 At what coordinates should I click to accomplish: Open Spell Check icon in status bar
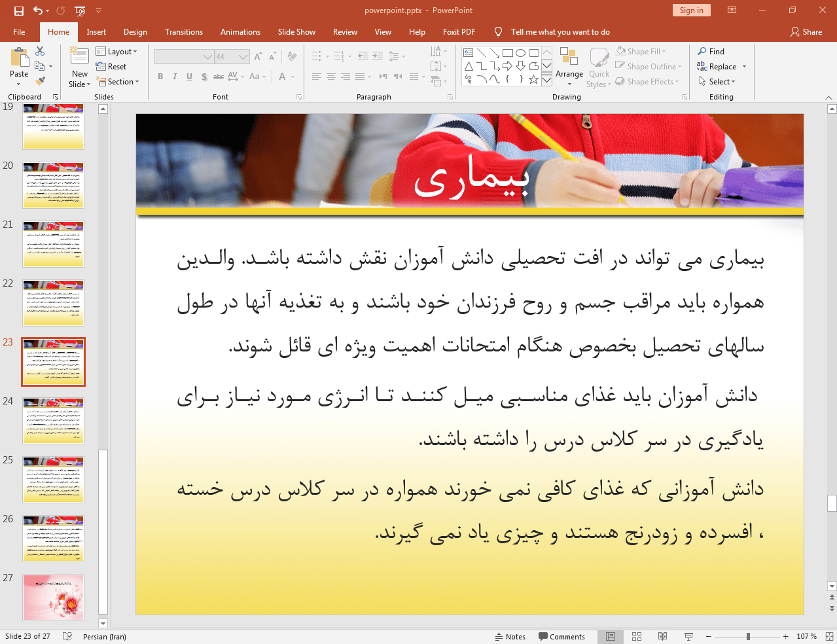67,636
